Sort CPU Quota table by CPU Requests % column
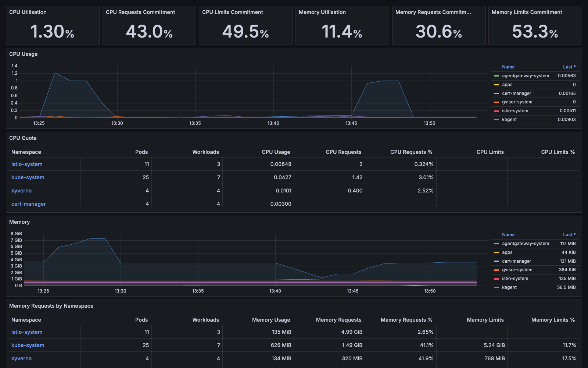Image resolution: width=588 pixels, height=368 pixels. [411, 152]
